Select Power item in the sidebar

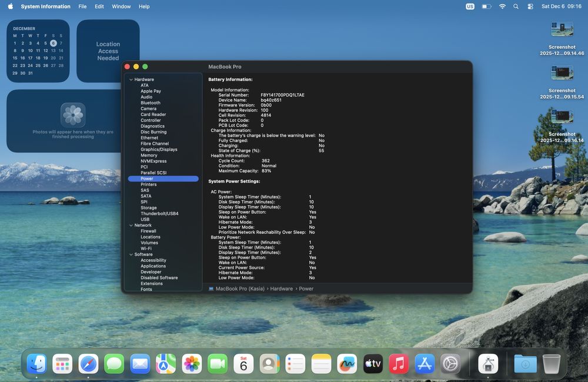click(x=163, y=179)
